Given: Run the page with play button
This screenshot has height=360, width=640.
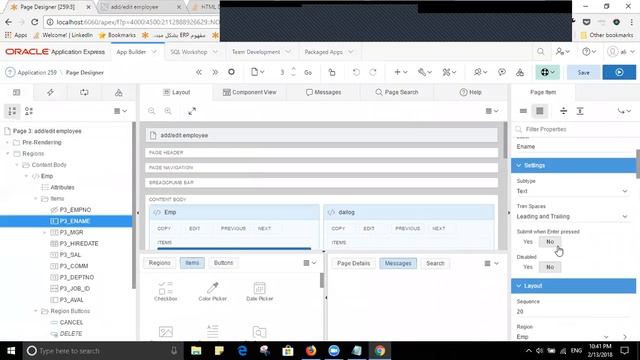Looking at the screenshot, I should (619, 72).
